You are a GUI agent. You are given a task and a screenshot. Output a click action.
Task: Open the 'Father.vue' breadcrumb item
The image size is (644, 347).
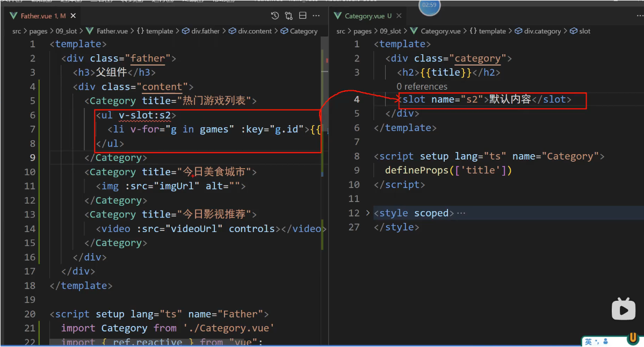[107, 31]
